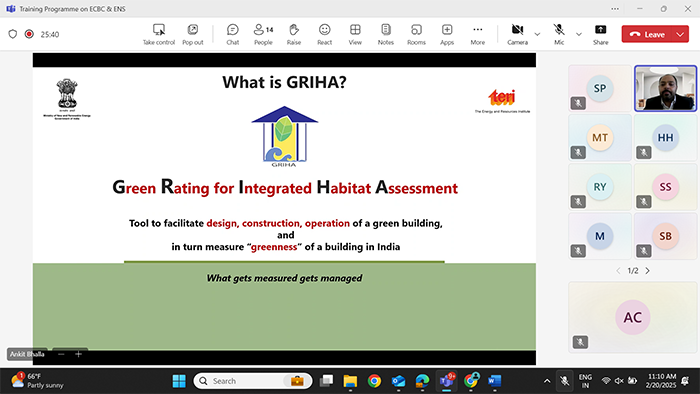Open breakout Rooms
Image resolution: width=700 pixels, height=394 pixels.
click(416, 34)
